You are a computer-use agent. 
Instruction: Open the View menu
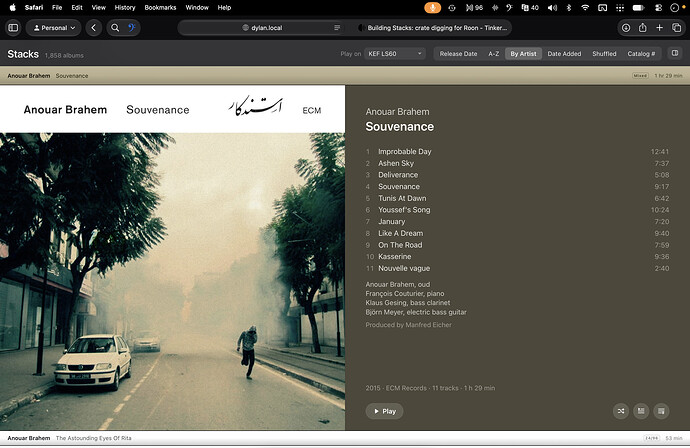tap(99, 7)
